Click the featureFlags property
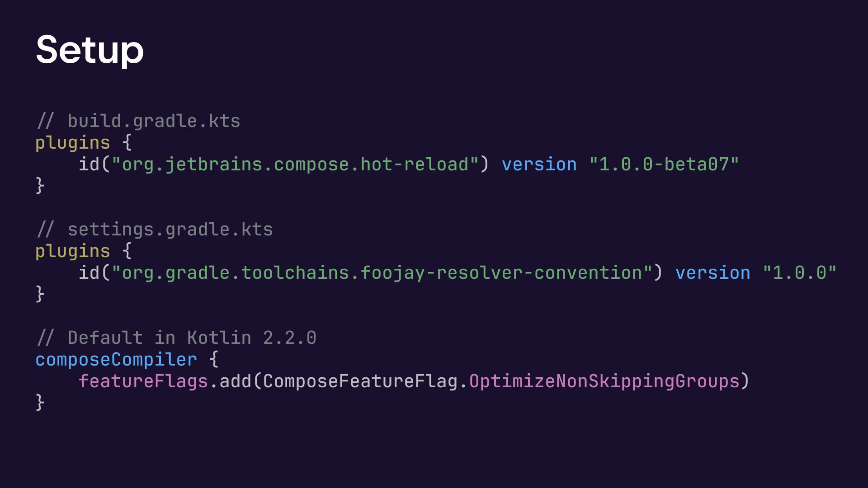 tap(143, 381)
